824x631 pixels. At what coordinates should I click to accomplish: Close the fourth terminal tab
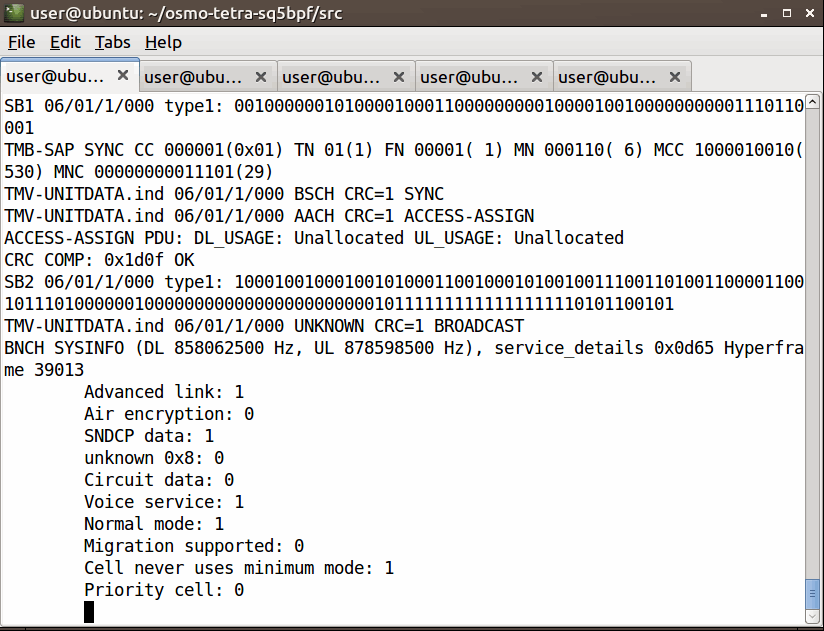pyautogui.click(x=537, y=77)
